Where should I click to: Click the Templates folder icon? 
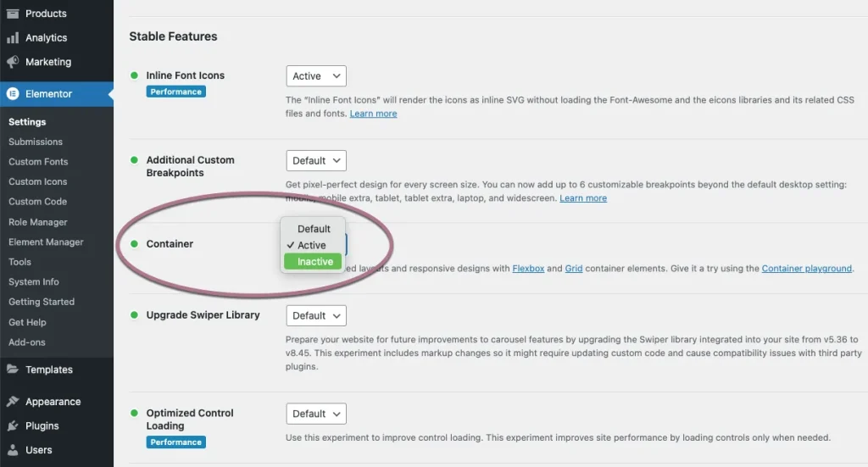(13, 370)
